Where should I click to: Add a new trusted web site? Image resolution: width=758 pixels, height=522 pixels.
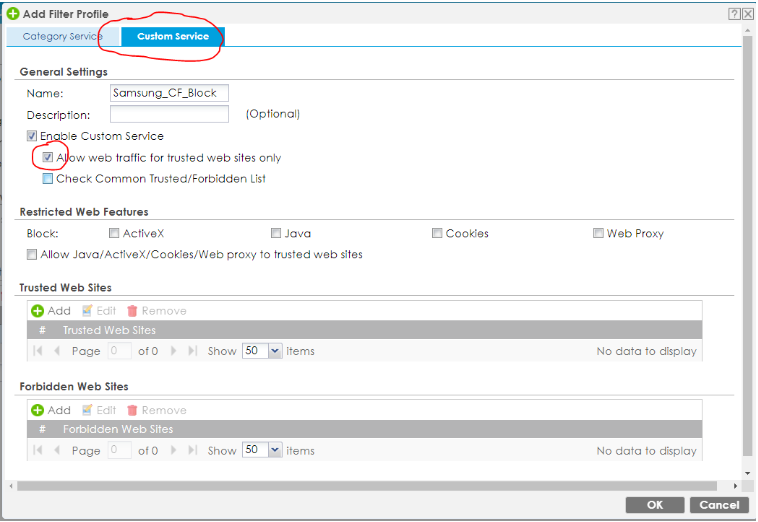(51, 311)
